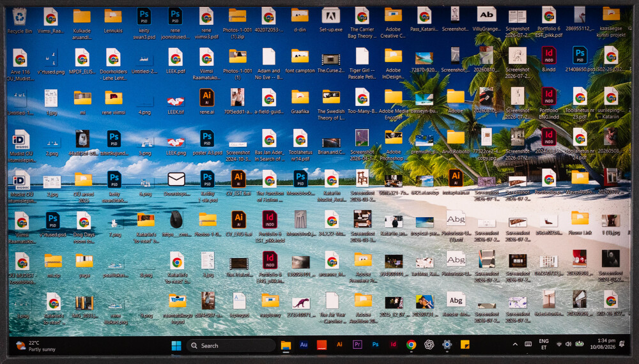Open the font campton folder
639x364 pixels.
300,57
